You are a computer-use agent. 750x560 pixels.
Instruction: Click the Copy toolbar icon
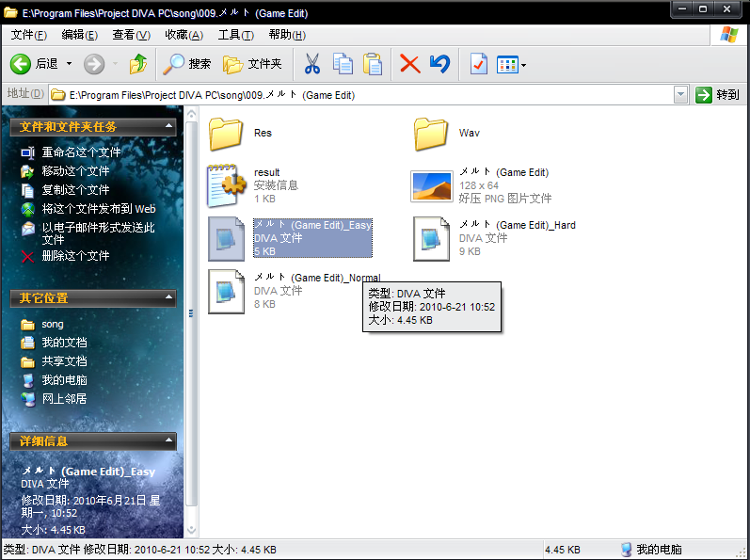[x=343, y=64]
